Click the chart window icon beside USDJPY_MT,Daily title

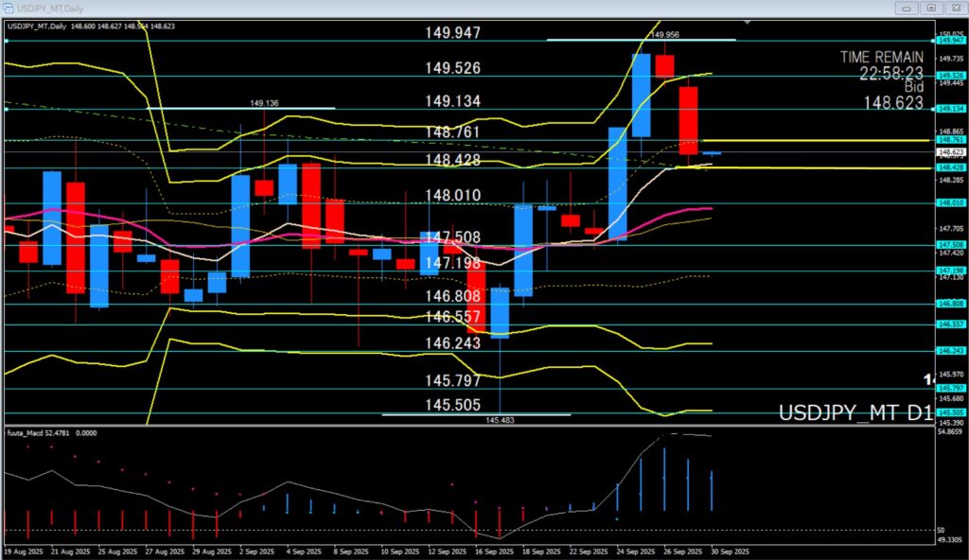[x=9, y=8]
